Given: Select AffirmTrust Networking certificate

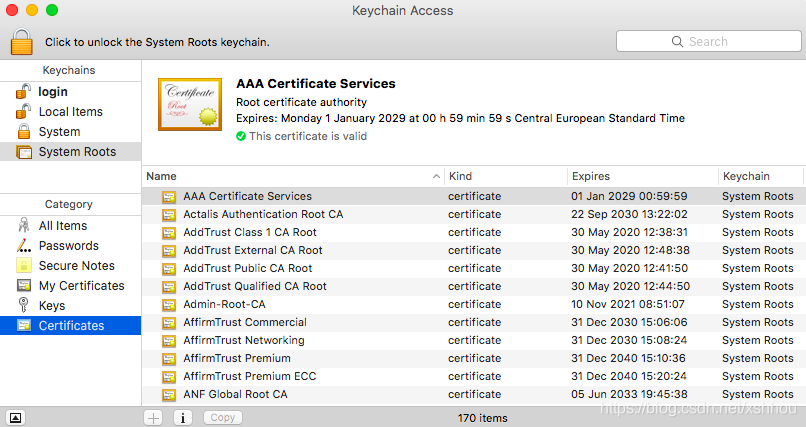Looking at the screenshot, I should click(x=473, y=340).
